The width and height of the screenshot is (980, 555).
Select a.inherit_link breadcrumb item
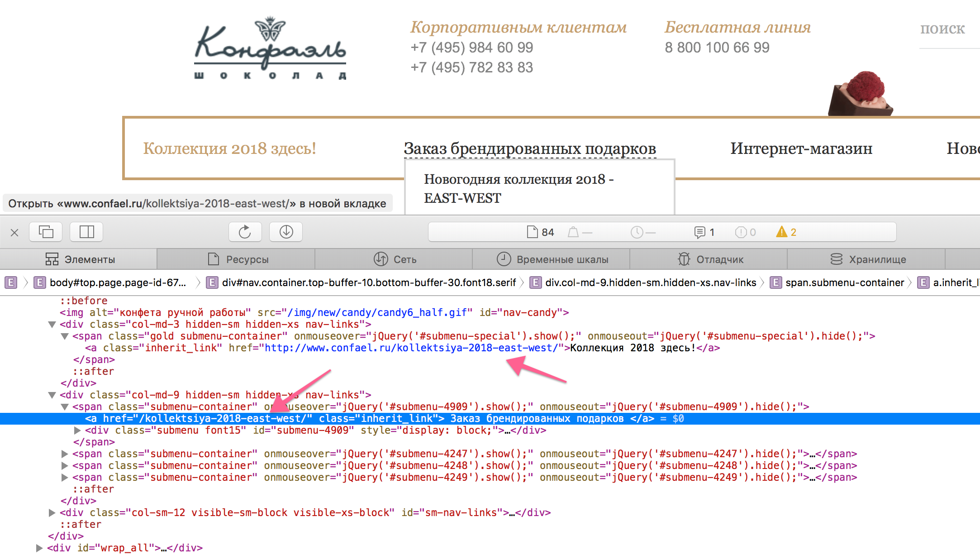click(x=948, y=283)
